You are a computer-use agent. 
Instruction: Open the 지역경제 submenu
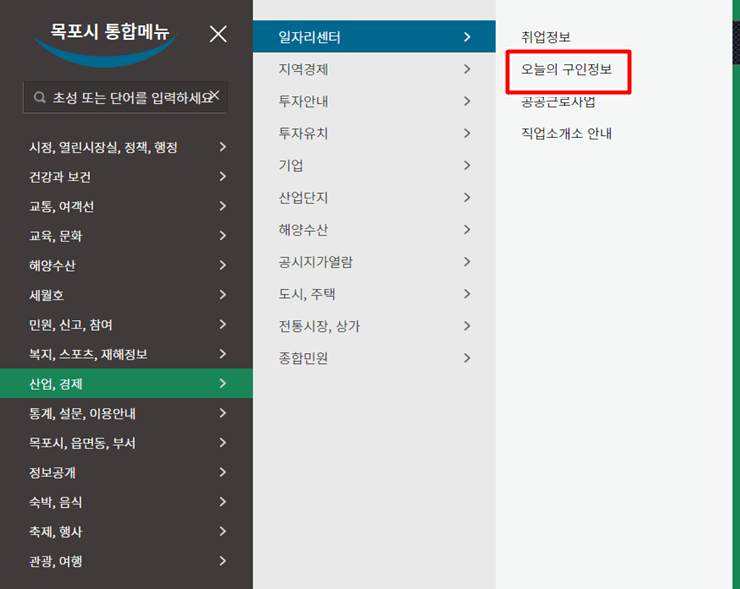[x=374, y=69]
